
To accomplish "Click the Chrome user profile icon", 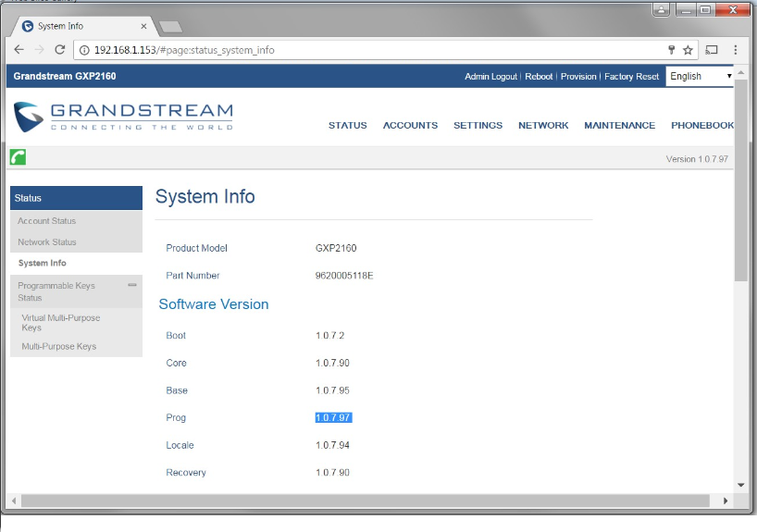I will (662, 9).
